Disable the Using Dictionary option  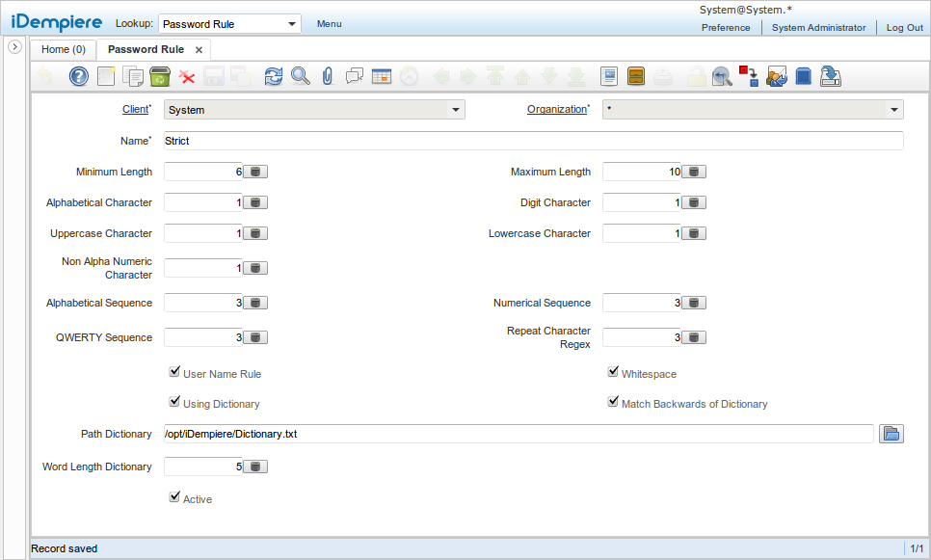(x=174, y=400)
